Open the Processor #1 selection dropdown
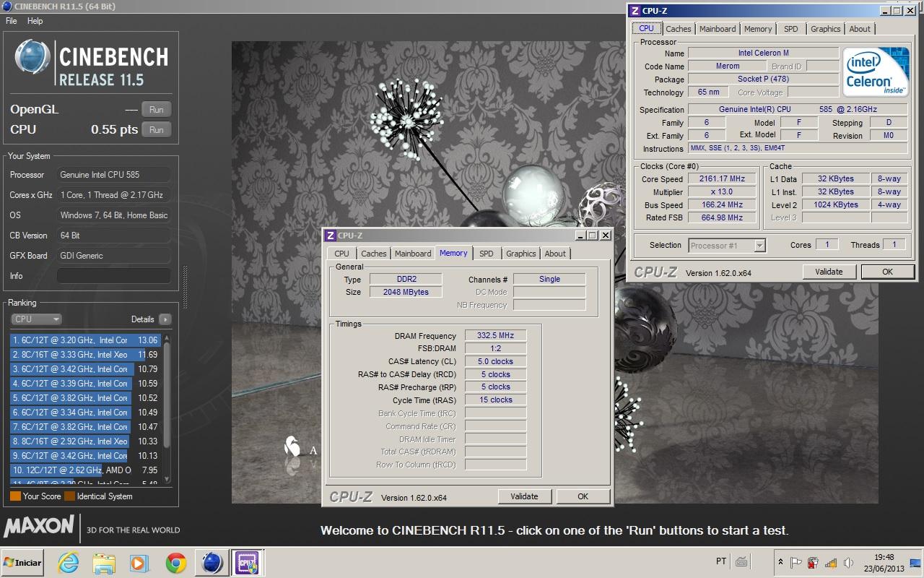924x578 pixels. tap(727, 246)
